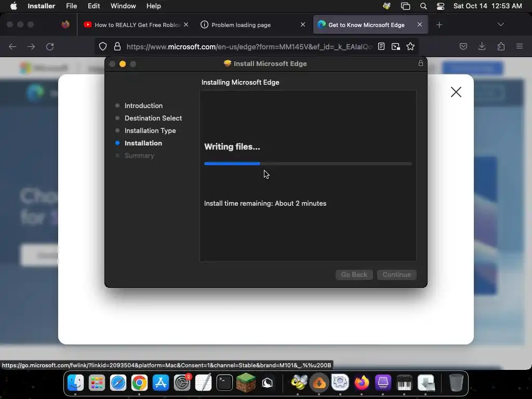Open the Firefox extensions panel

tap(501, 46)
